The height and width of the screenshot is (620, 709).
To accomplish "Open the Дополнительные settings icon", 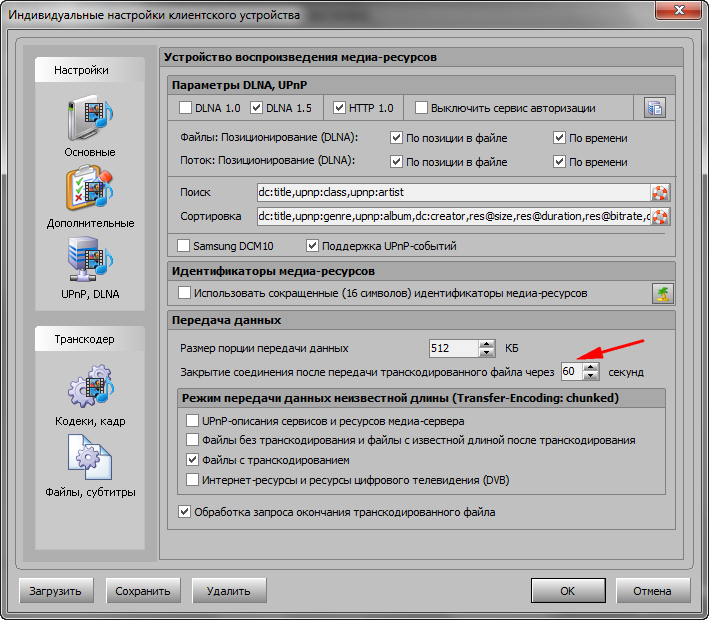I will click(x=89, y=190).
